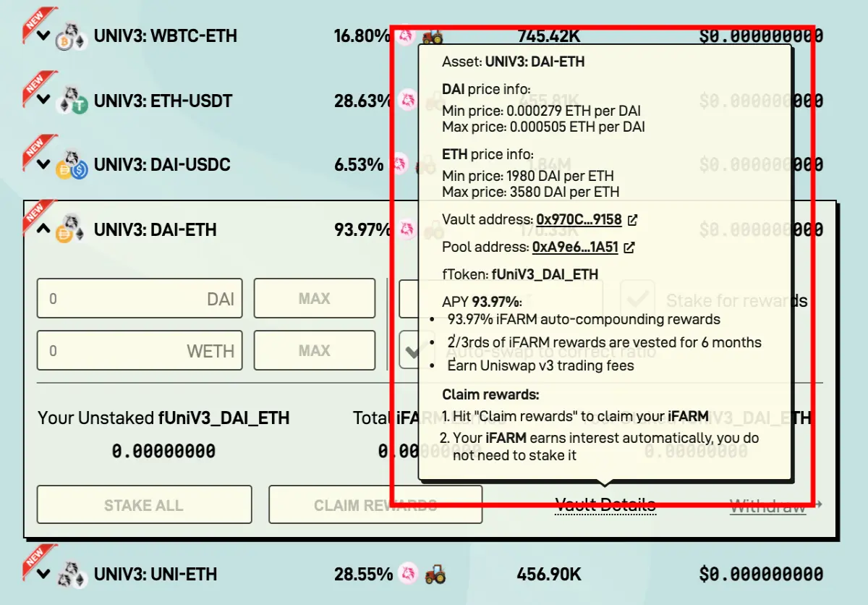Viewport: 868px width, 605px height.
Task: Click the 6.53% APY value
Action: (359, 165)
